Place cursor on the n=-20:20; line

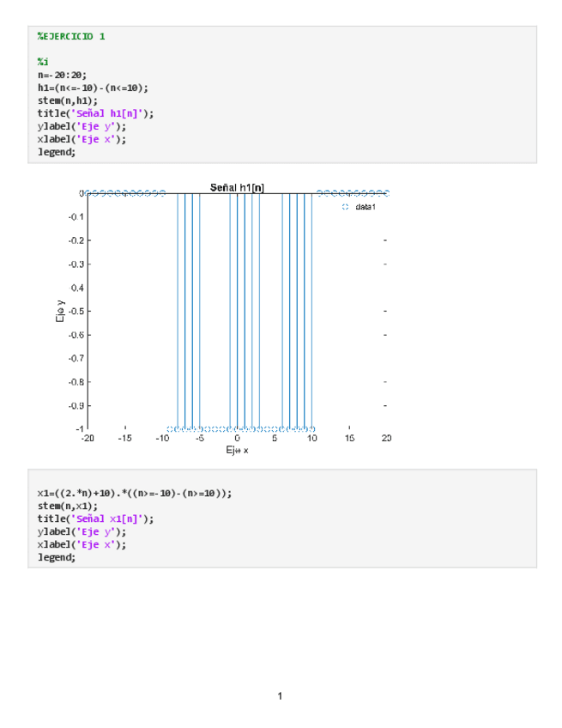(x=62, y=75)
